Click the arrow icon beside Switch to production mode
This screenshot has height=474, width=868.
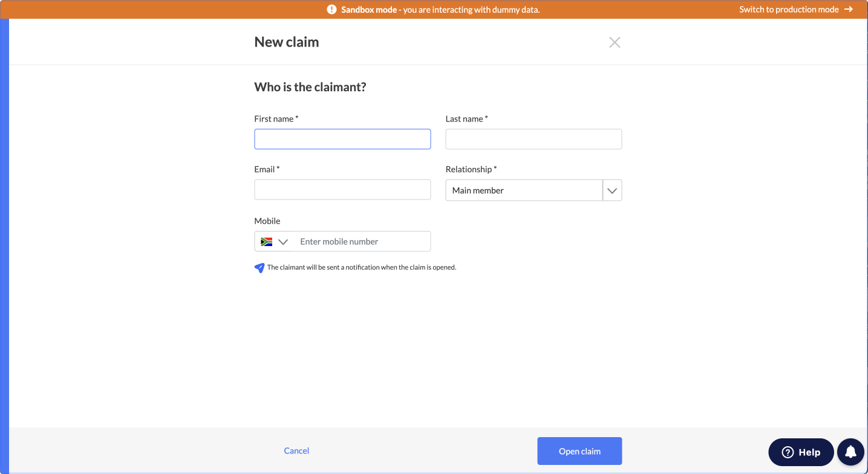click(849, 10)
